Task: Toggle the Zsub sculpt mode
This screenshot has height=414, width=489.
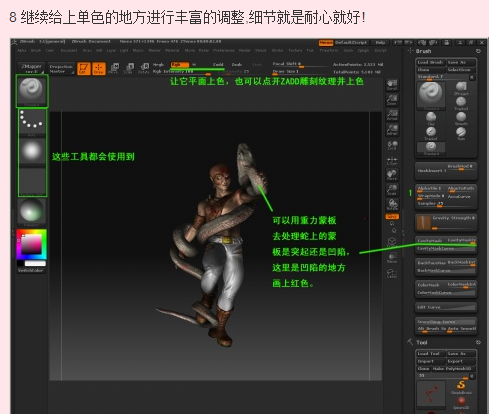Action: pyautogui.click(x=237, y=64)
